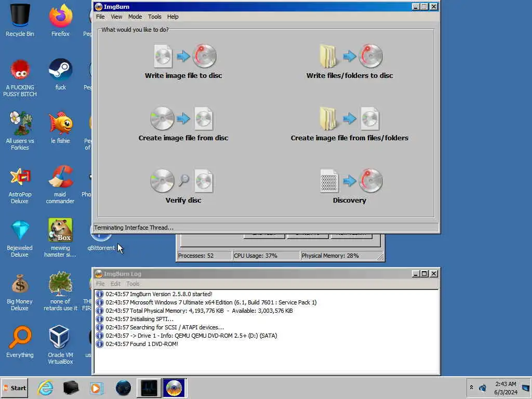The height and width of the screenshot is (399, 532).
Task: Click ImgBurn main window title bar
Action: (x=266, y=7)
